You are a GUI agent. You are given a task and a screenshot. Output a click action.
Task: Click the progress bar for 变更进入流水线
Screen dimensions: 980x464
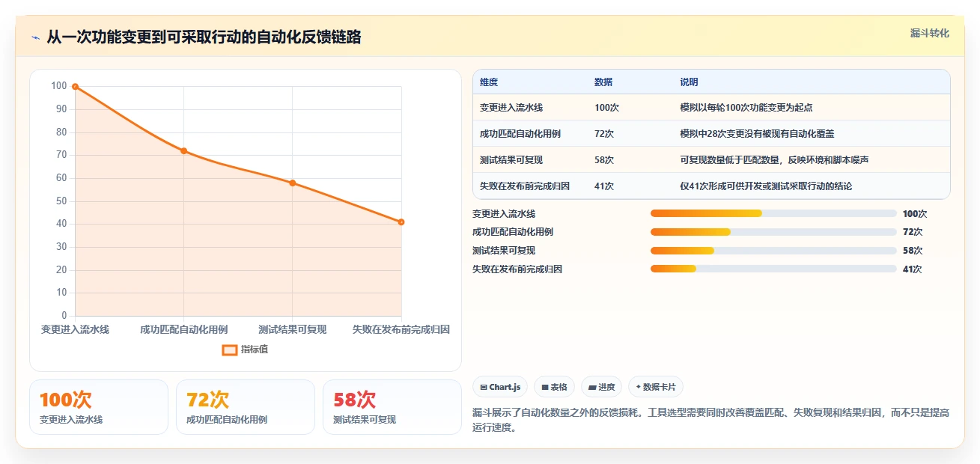(x=773, y=213)
